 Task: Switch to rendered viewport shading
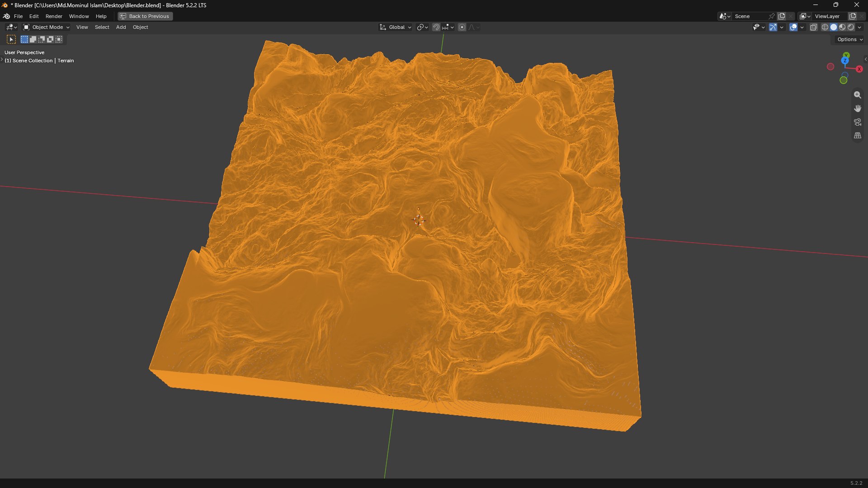point(851,27)
